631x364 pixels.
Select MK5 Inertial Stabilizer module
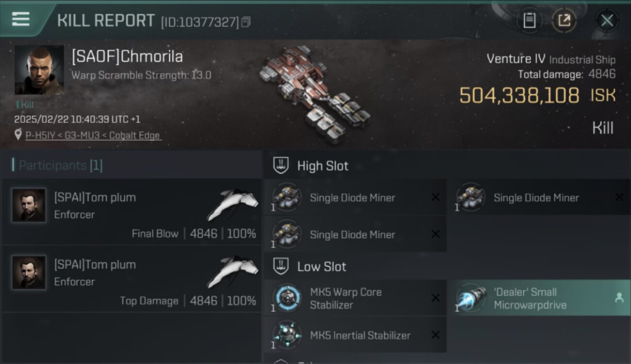pyautogui.click(x=355, y=335)
